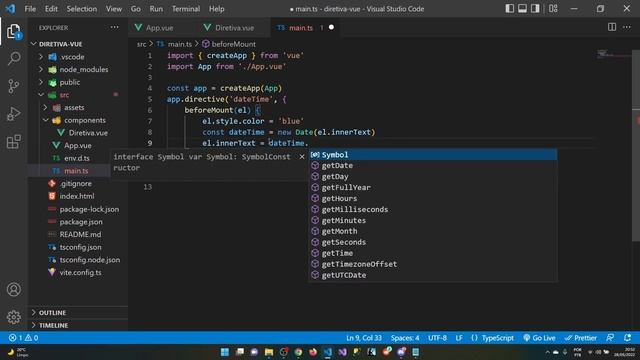Open the View menu
This screenshot has height=360, width=640.
114,9
